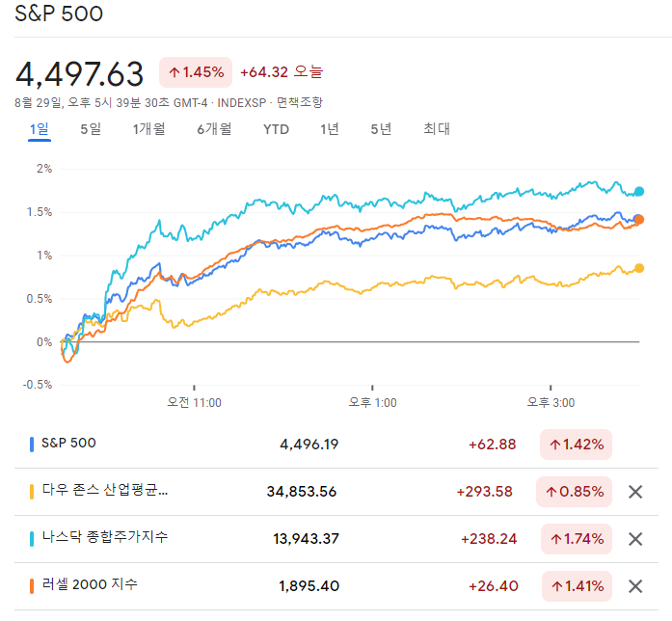672x621 pixels.
Task: Click the 오후 1:00 axis label
Action: click(x=372, y=403)
